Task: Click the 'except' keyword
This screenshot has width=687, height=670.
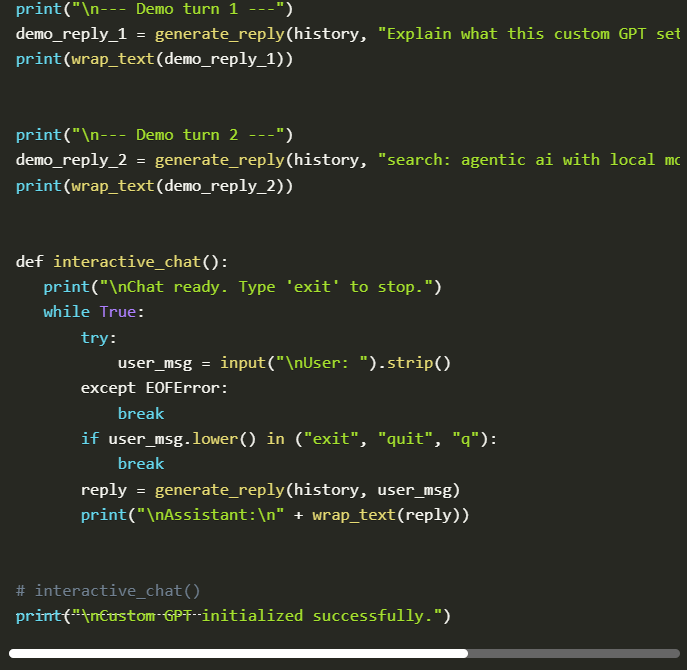Action: pos(108,388)
